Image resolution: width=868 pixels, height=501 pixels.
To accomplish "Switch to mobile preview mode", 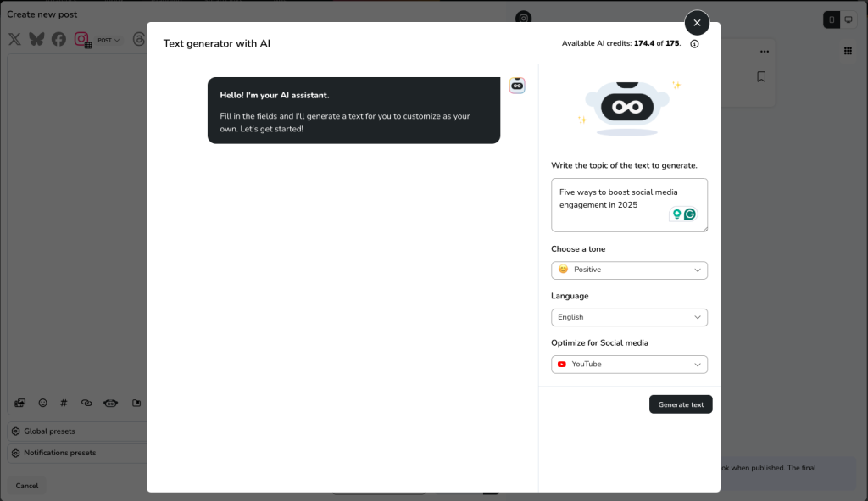I will tap(832, 19).
